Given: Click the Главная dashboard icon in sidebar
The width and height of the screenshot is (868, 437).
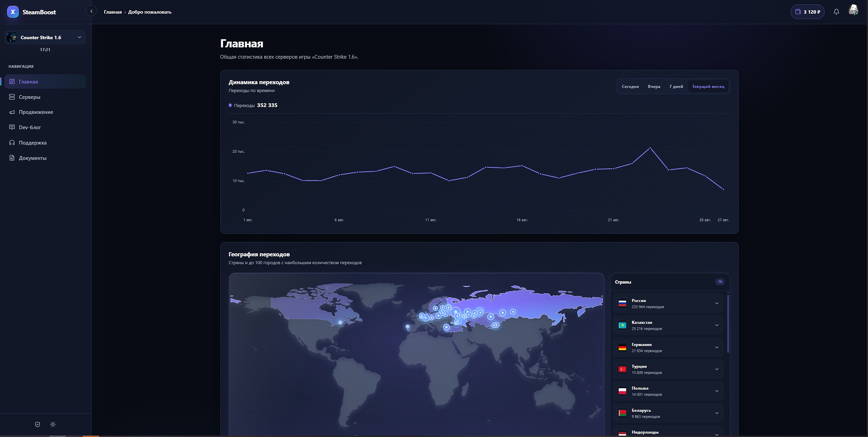Looking at the screenshot, I should 12,81.
